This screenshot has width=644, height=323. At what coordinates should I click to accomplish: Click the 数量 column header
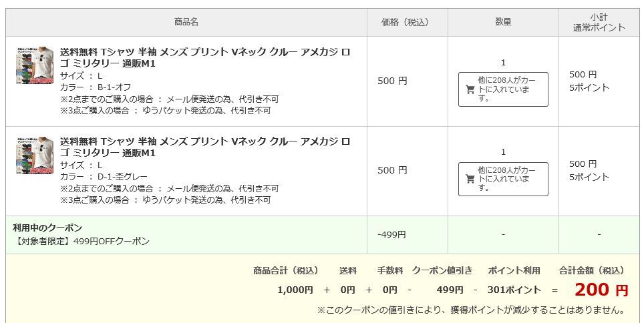[x=503, y=22]
